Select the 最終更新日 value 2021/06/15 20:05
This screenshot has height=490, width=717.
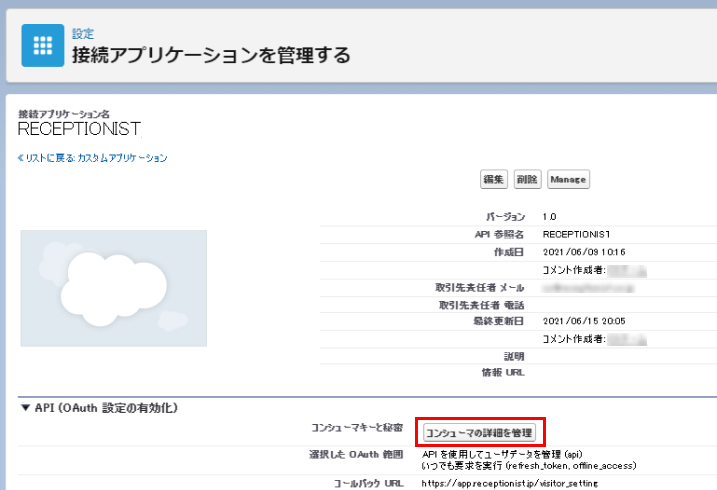[x=584, y=321]
